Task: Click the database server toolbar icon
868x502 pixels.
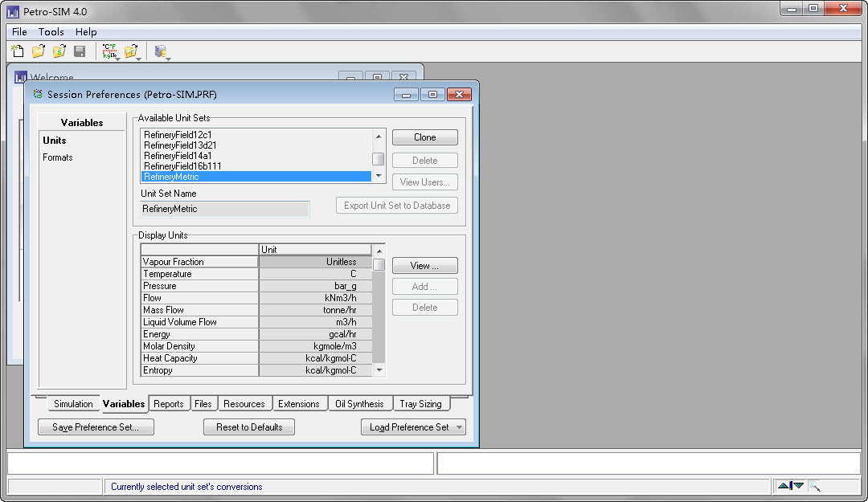Action: pos(160,51)
